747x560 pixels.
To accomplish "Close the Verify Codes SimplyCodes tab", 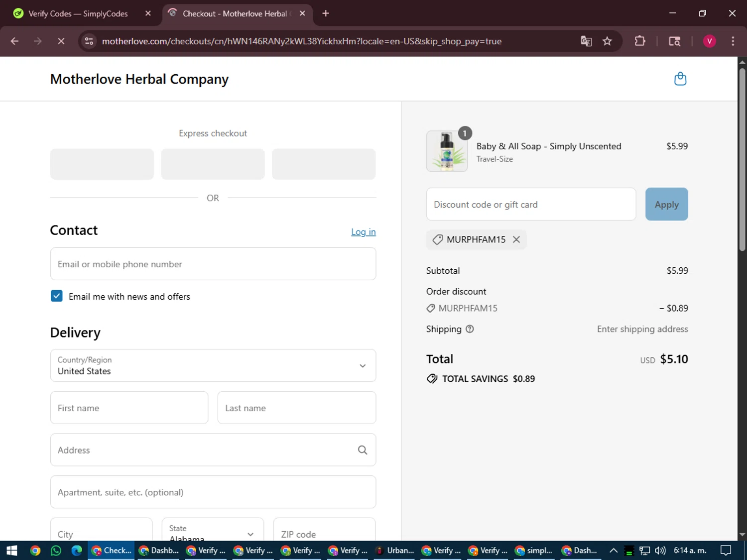I will (148, 13).
